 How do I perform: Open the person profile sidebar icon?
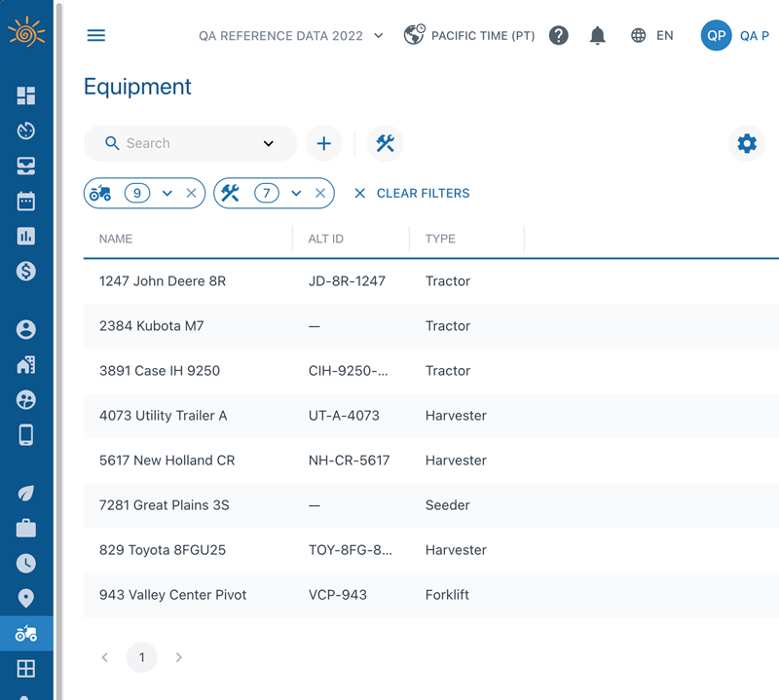click(x=26, y=329)
